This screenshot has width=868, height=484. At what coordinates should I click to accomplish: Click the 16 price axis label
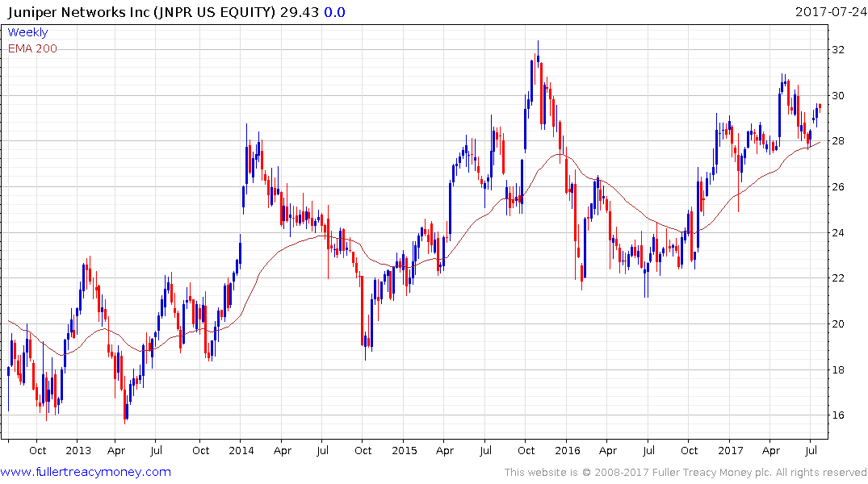(838, 415)
